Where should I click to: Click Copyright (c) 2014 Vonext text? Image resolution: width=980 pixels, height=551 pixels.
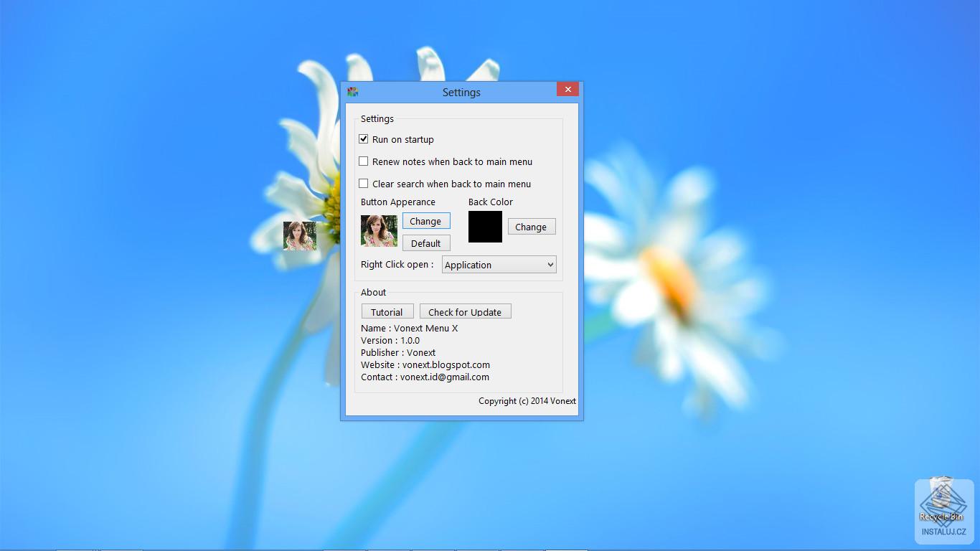click(x=527, y=401)
